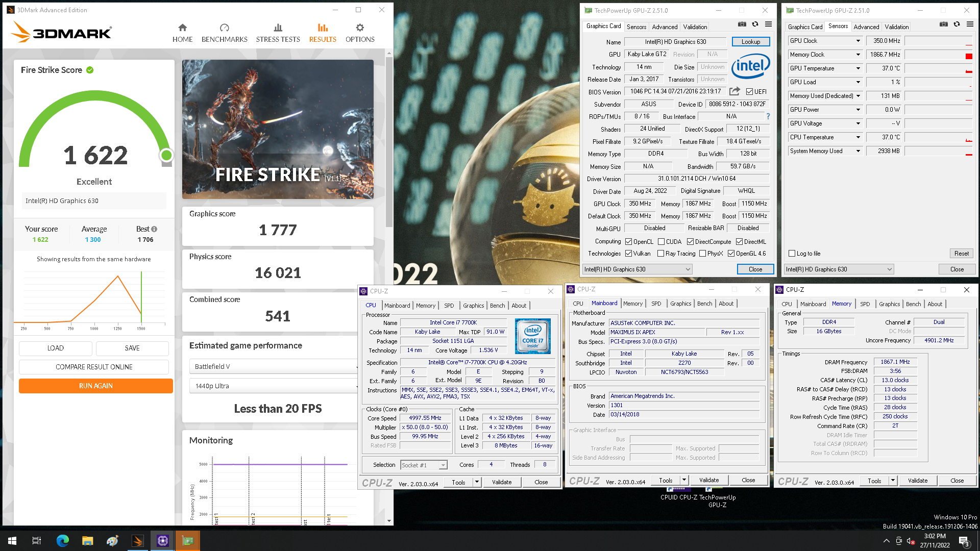Open Graphics tab in right CPU-Z window

(889, 304)
